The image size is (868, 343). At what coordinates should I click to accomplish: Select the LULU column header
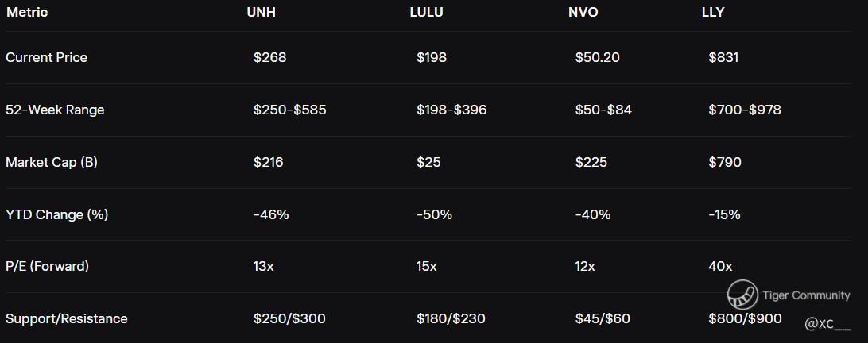426,12
